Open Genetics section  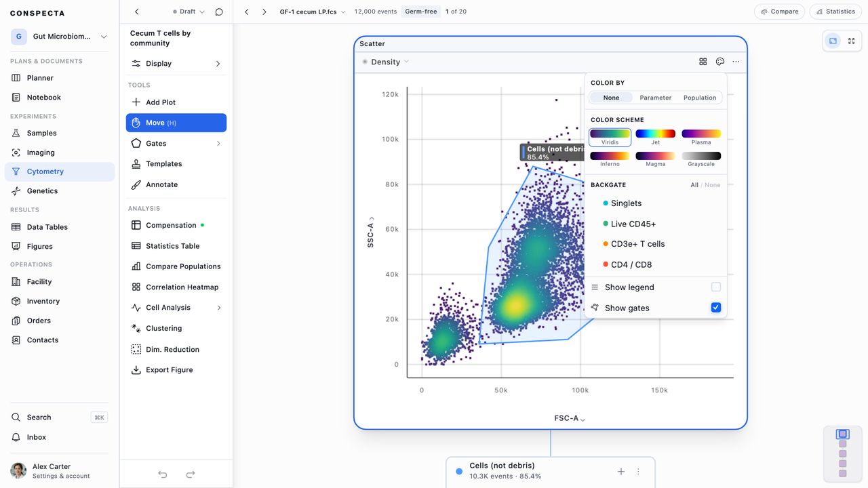click(x=60, y=191)
